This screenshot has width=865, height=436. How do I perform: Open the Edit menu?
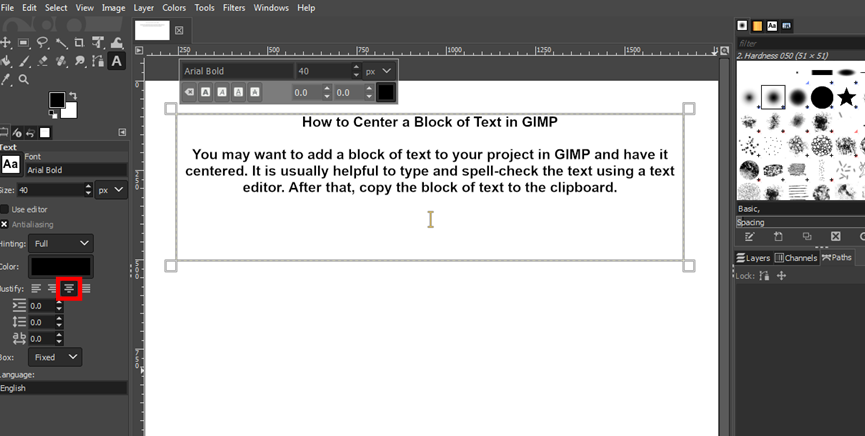coord(29,8)
